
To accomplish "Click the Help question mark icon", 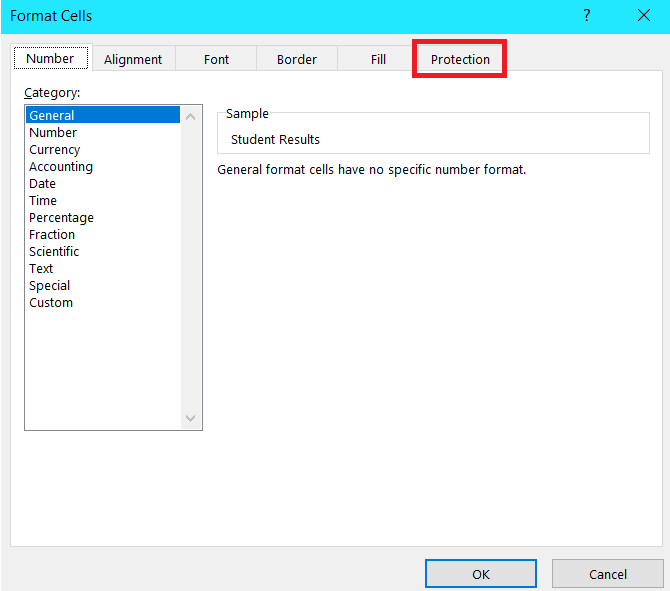I will pyautogui.click(x=585, y=15).
